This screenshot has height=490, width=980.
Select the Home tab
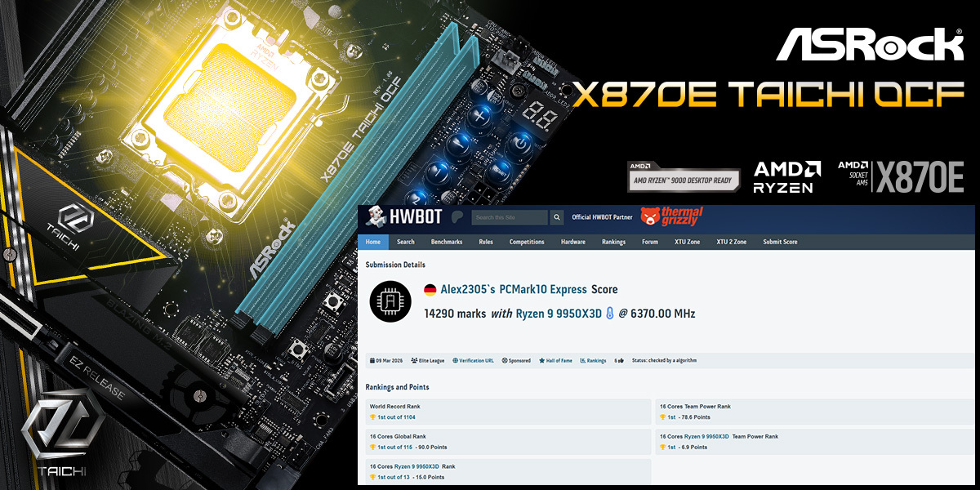[x=372, y=242]
